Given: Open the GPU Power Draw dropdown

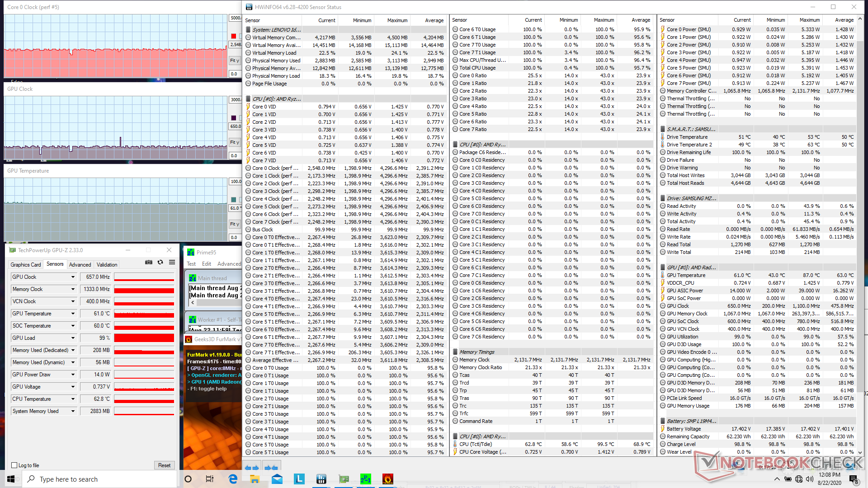Looking at the screenshot, I should [72, 375].
